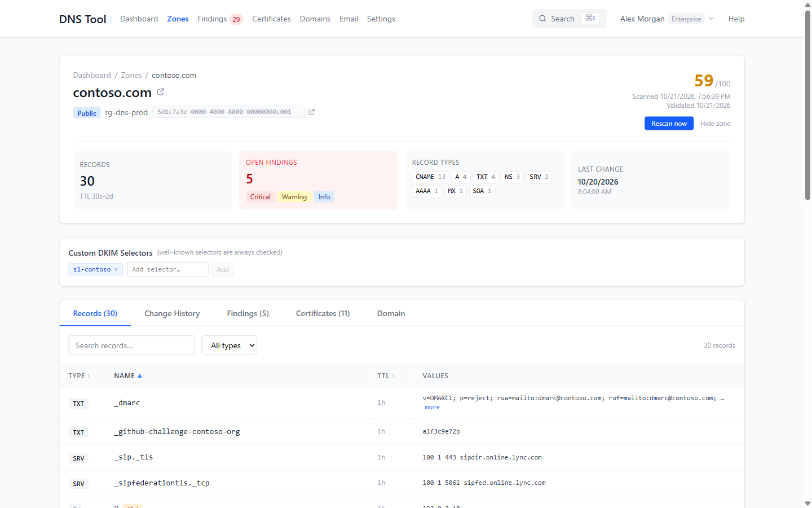
Task: Click the CNAME 13 record type chip
Action: (430, 177)
